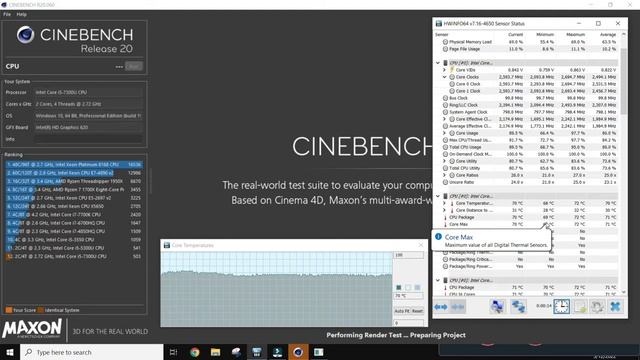Click the Maximum column header in HWiNFO
640x360 pixels.
[576, 35]
